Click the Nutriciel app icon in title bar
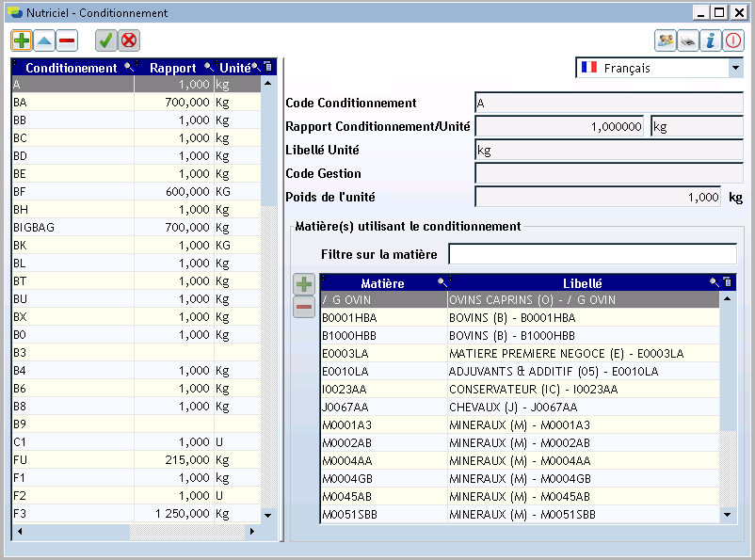The width and height of the screenshot is (755, 560). tap(15, 12)
